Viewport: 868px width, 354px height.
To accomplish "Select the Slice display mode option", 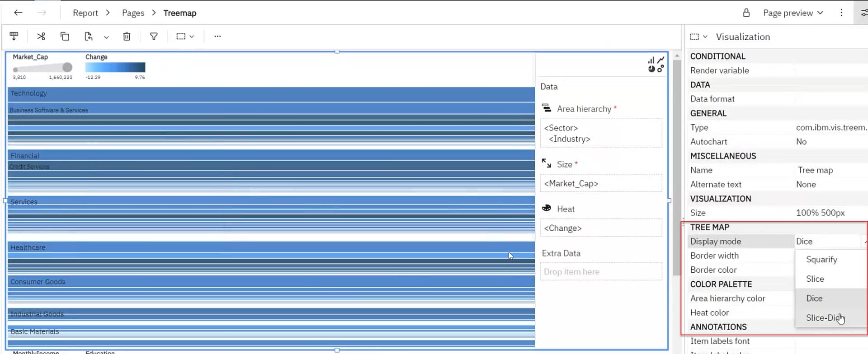I will 815,279.
